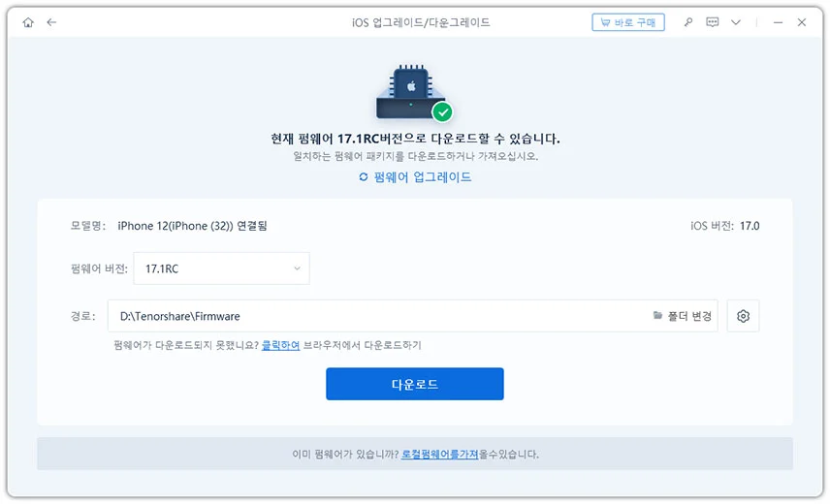The width and height of the screenshot is (830, 504).
Task: Click the D:\Tenorshare\Firmware path field
Action: 413,316
